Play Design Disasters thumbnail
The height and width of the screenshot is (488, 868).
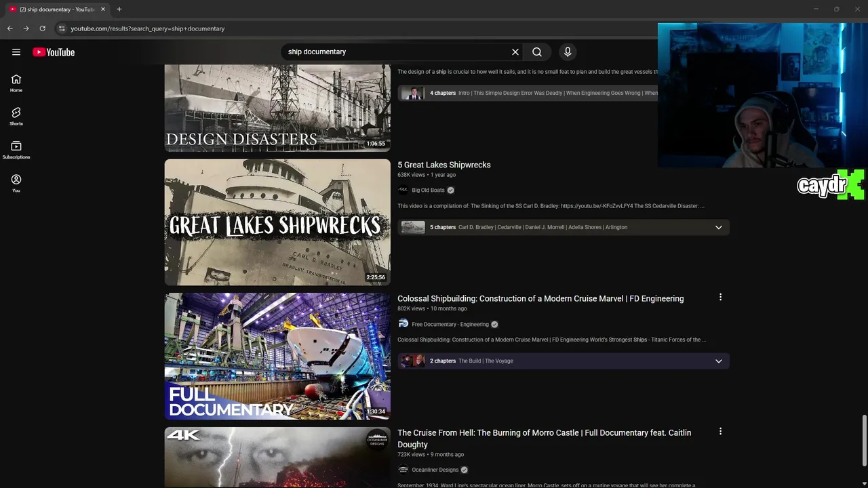277,108
